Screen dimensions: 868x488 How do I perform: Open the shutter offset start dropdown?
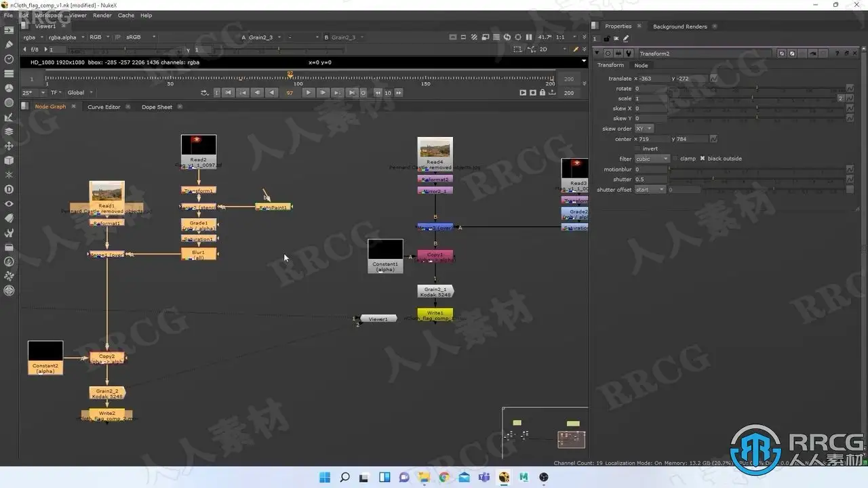[x=650, y=190]
